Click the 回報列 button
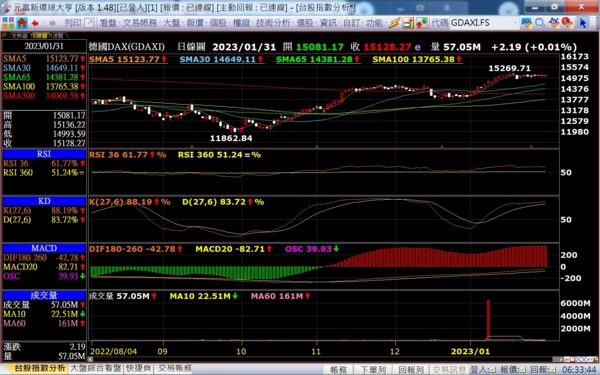The height and width of the screenshot is (375, 600). pos(411,370)
